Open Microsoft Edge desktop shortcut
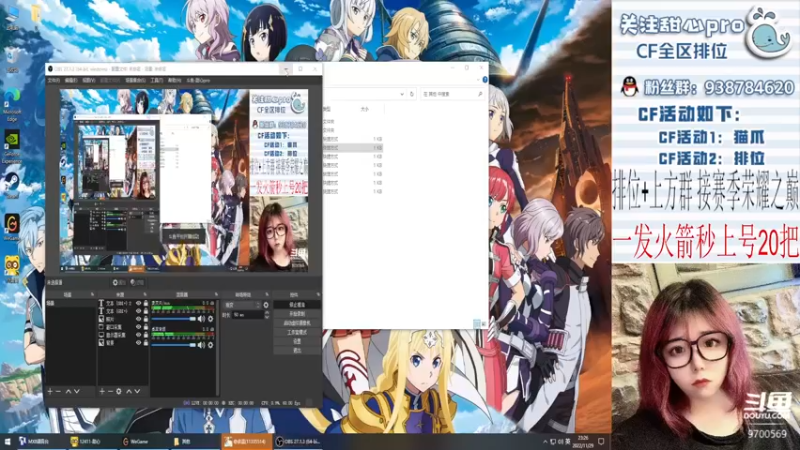 click(12, 105)
